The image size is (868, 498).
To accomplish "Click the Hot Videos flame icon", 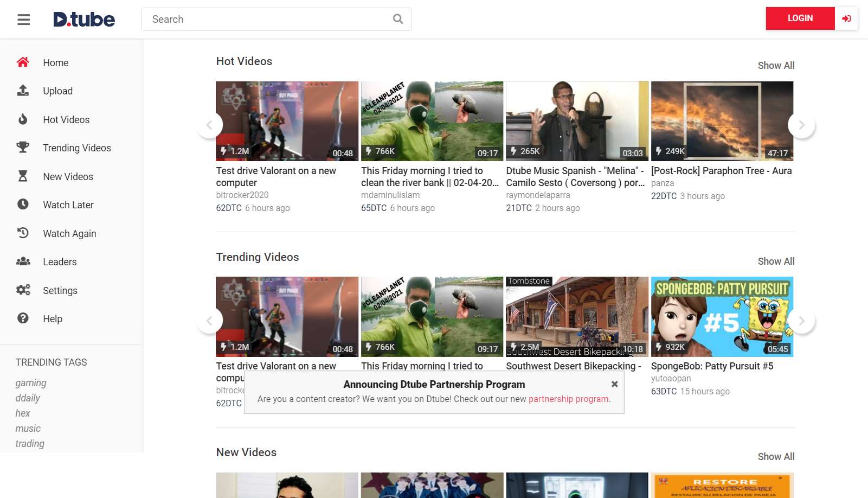I will (x=23, y=119).
